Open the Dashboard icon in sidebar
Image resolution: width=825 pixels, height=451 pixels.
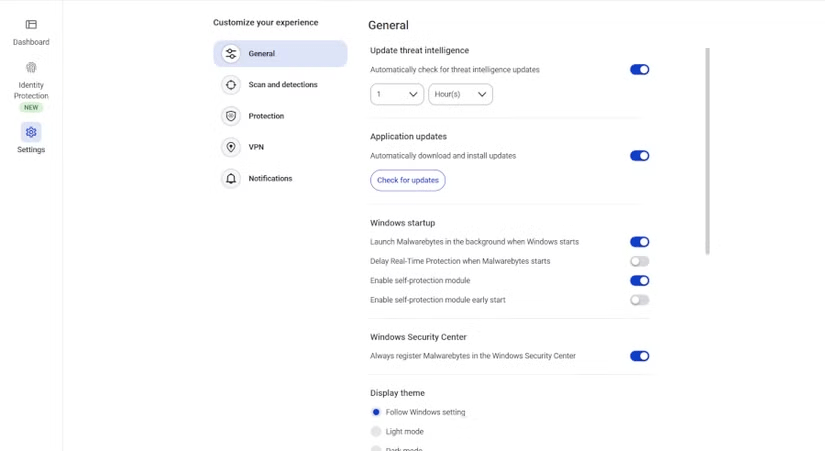31,25
